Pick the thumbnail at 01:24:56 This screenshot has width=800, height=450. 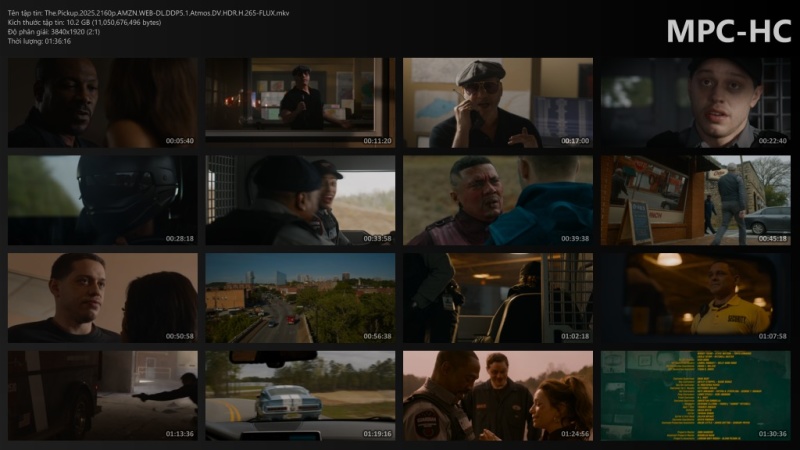[x=498, y=395]
